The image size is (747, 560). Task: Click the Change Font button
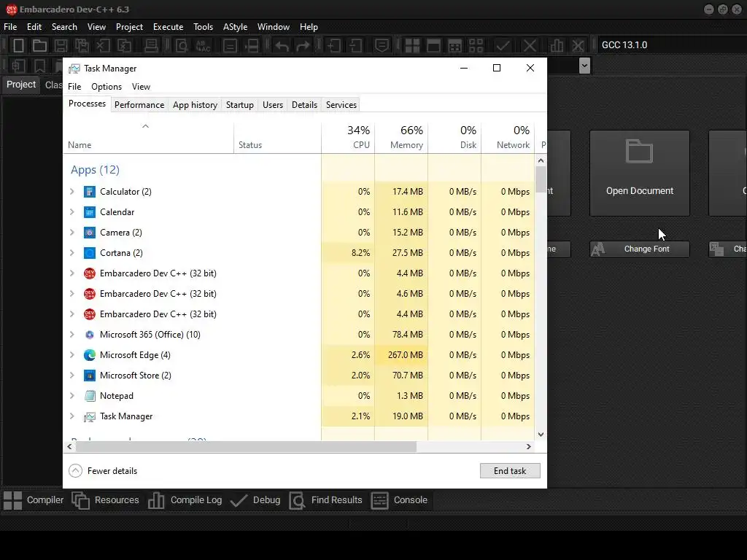click(x=639, y=249)
